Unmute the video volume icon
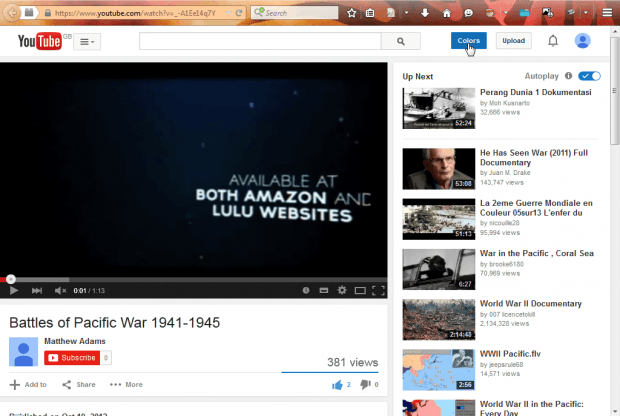 click(x=60, y=290)
